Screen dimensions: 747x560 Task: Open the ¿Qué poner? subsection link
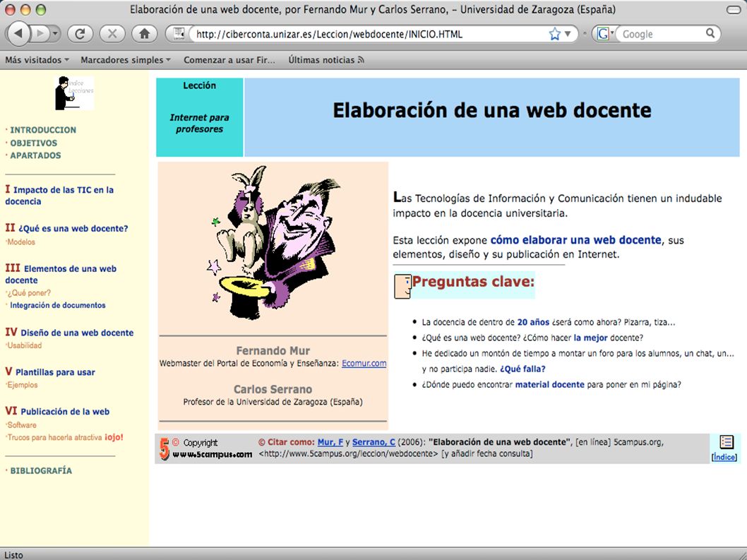[28, 293]
